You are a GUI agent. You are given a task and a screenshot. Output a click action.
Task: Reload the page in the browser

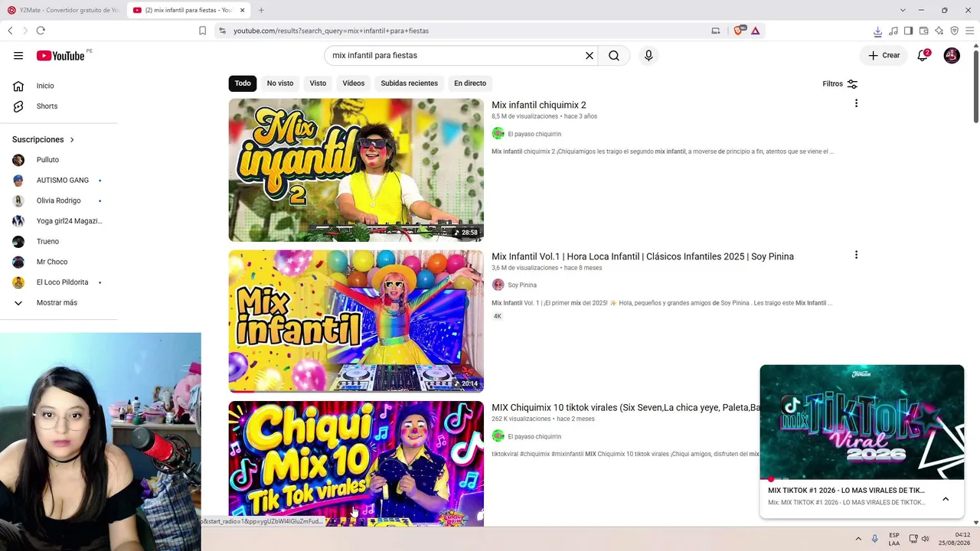click(41, 31)
